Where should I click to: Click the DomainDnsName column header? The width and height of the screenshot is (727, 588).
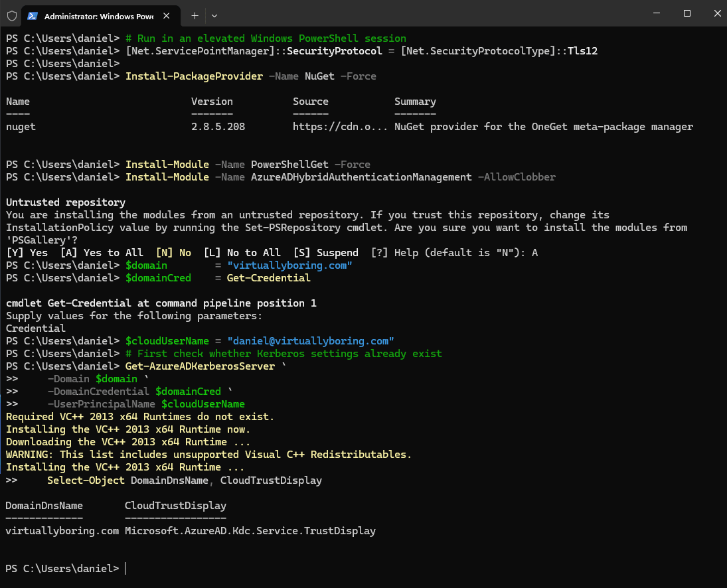(44, 506)
